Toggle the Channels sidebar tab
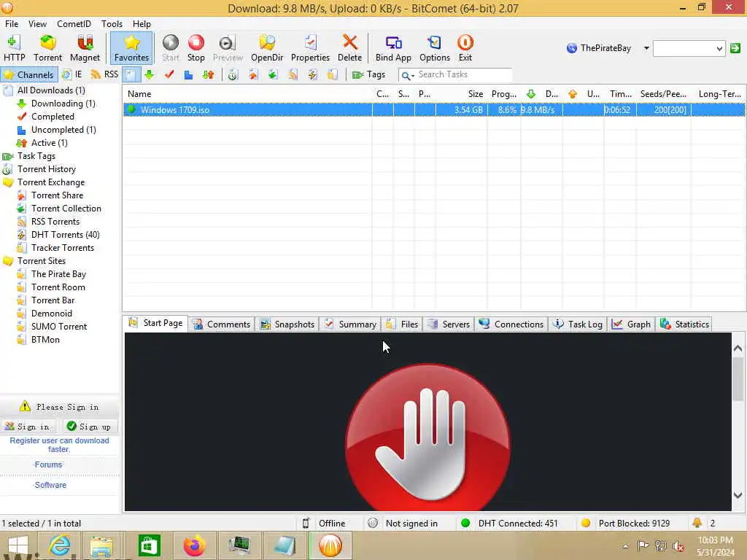The image size is (747, 560). pyautogui.click(x=29, y=75)
